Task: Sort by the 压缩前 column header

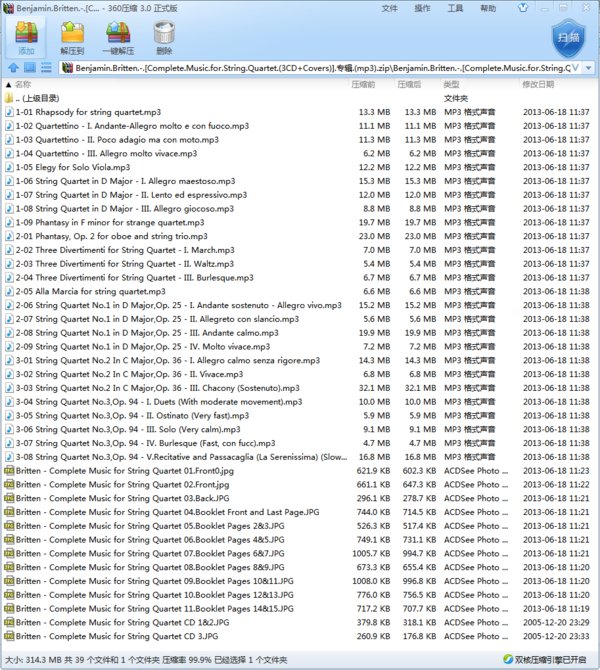Action: tap(363, 84)
